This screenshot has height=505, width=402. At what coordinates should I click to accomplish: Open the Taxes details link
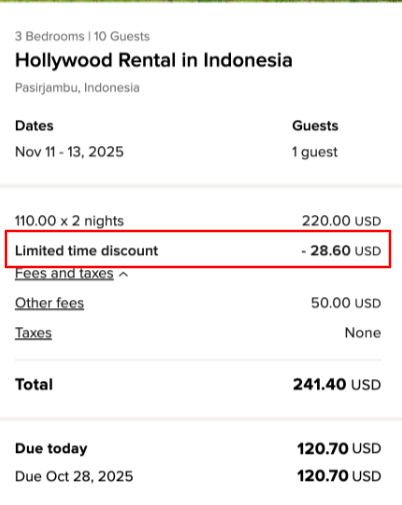point(33,333)
